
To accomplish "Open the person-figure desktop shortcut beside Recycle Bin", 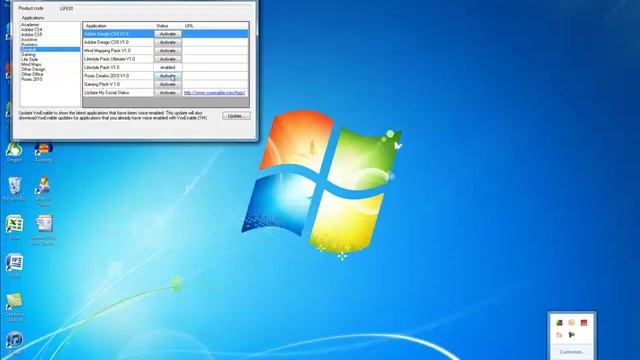I will tap(43, 190).
